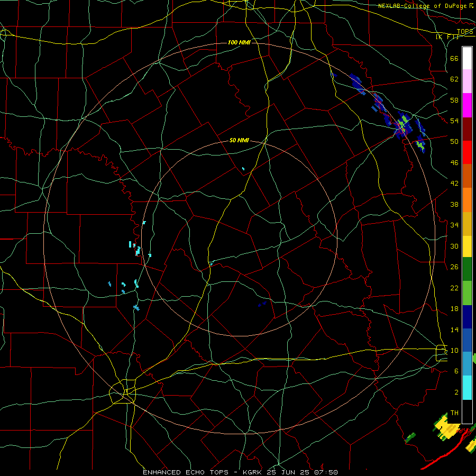Click the '50 NMI' range ring label
The width and height of the screenshot is (476, 476).
239,140
